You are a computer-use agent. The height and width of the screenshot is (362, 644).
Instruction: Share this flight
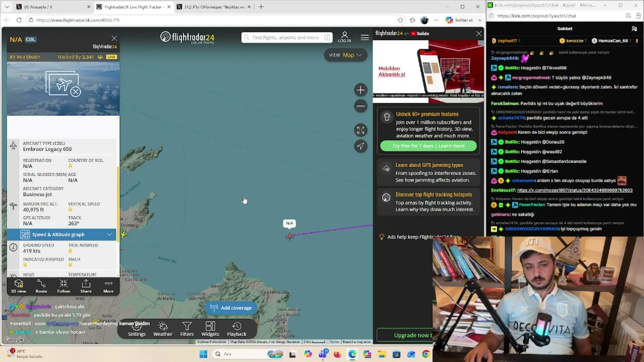point(86,287)
